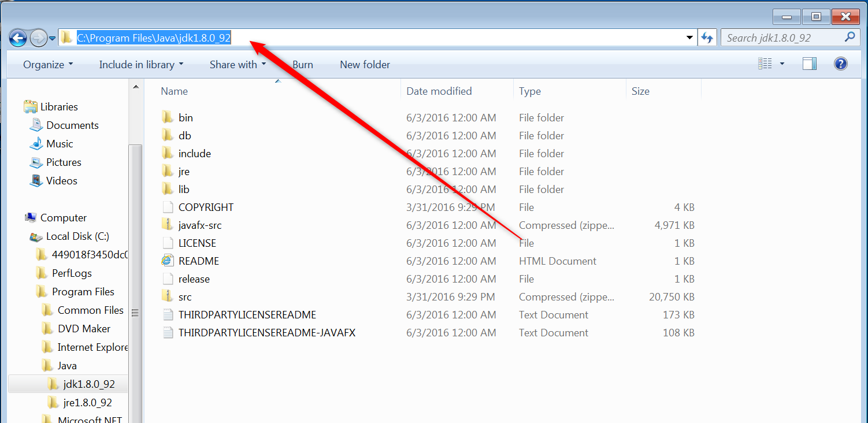Click the Burn button

pyautogui.click(x=303, y=65)
